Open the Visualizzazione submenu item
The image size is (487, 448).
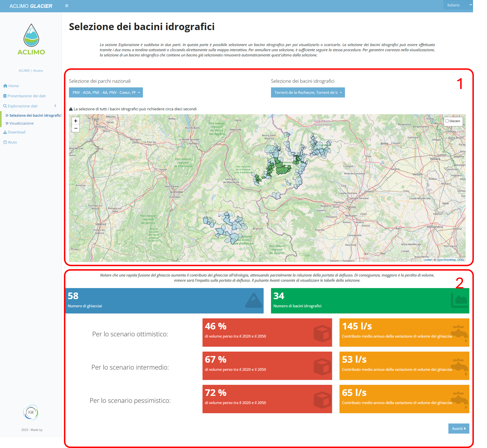[x=21, y=123]
